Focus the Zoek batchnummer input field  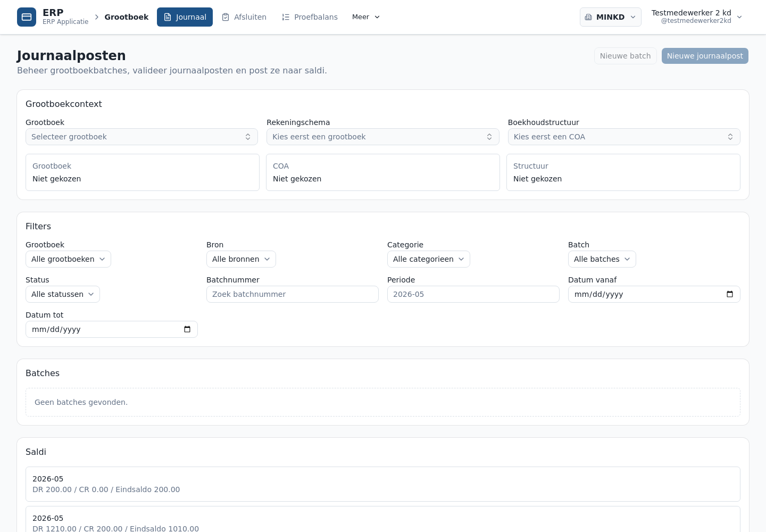point(293,294)
